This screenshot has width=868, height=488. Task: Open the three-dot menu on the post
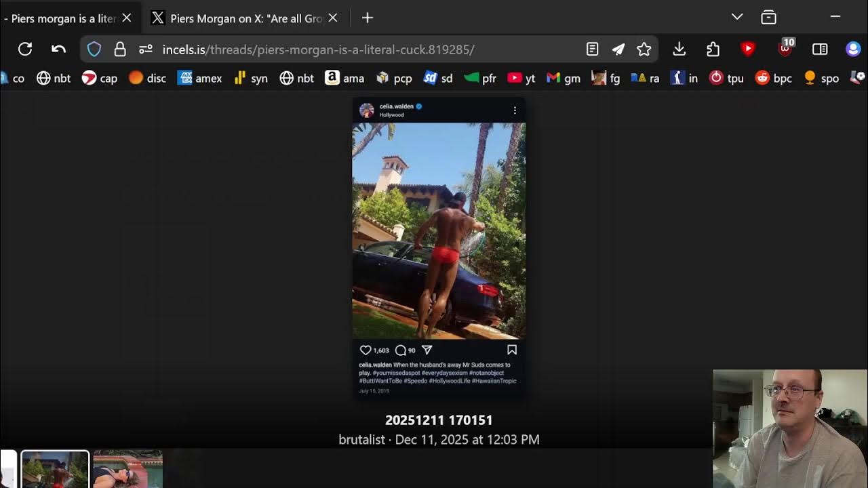pos(515,110)
